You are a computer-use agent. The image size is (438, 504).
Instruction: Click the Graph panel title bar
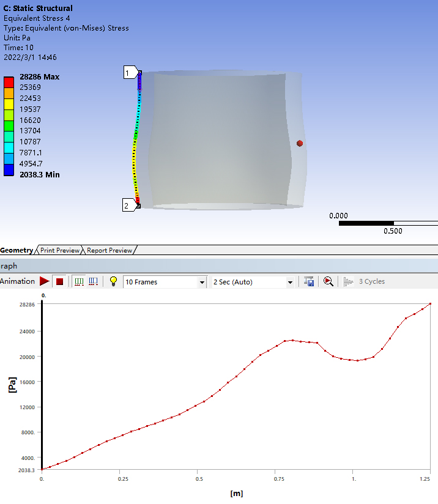click(x=219, y=266)
